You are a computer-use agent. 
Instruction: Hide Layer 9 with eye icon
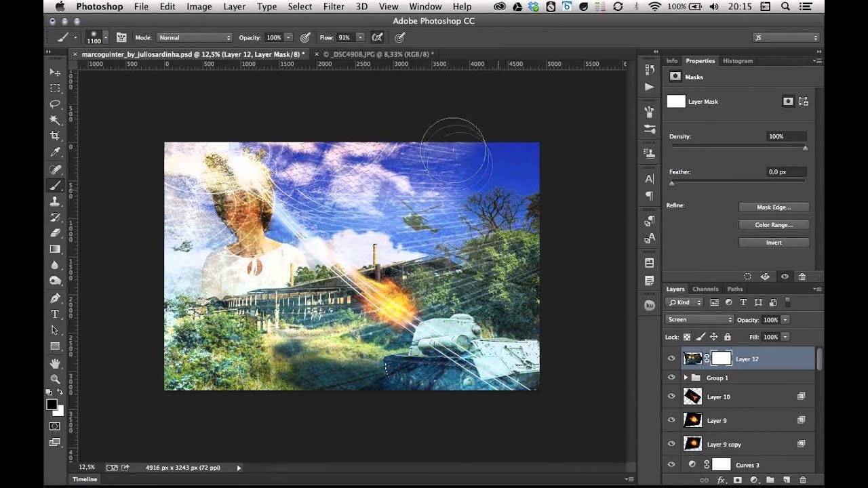coord(671,420)
